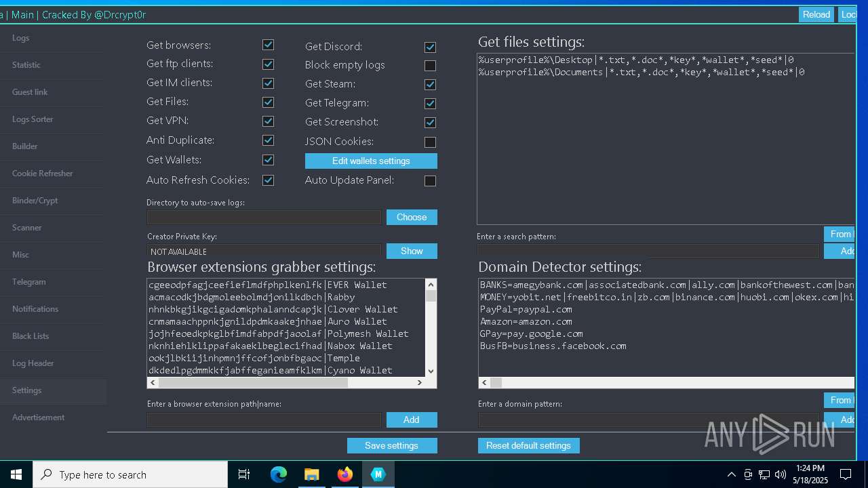Viewport: 868px width, 488px height.
Task: Open the network status tray icon
Action: [x=764, y=474]
